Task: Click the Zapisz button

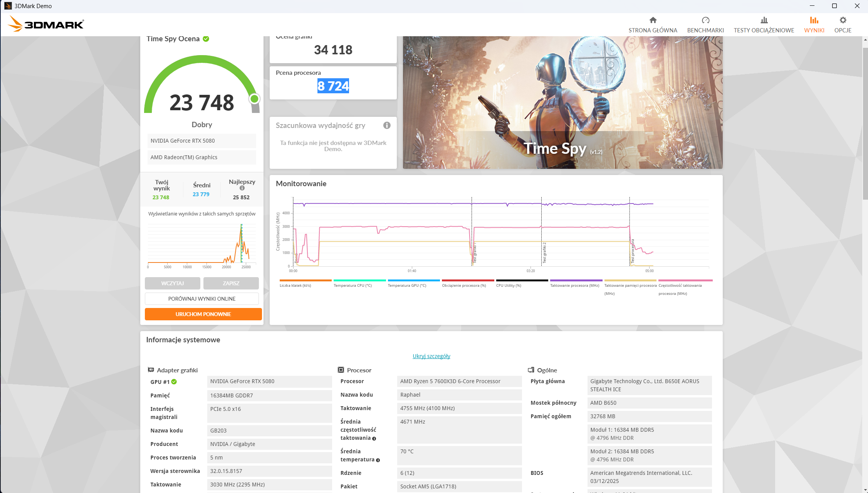Action: [231, 283]
